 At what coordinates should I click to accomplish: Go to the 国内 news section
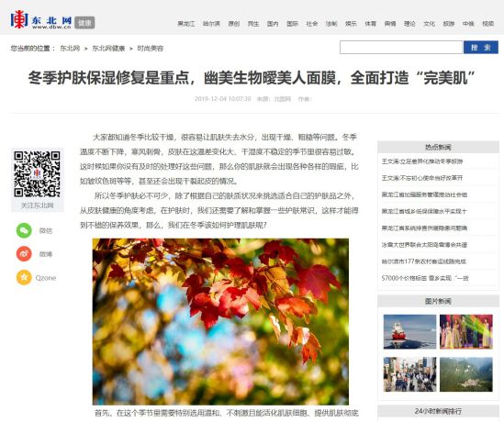(x=273, y=24)
